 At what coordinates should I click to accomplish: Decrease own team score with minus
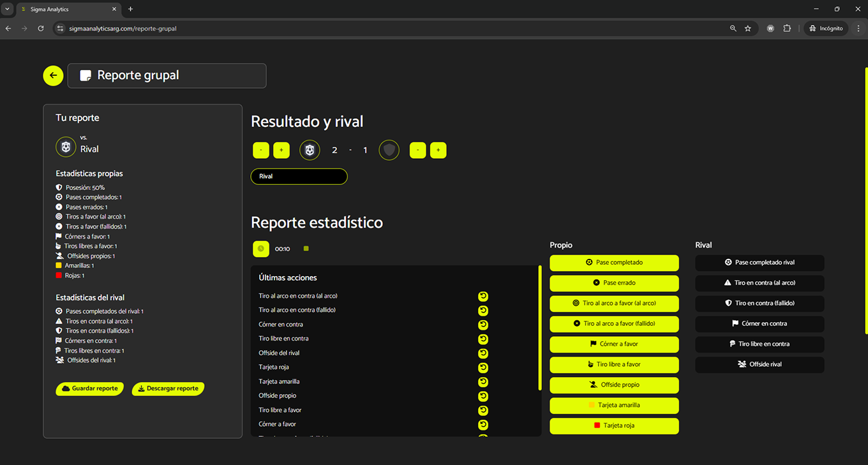click(261, 151)
